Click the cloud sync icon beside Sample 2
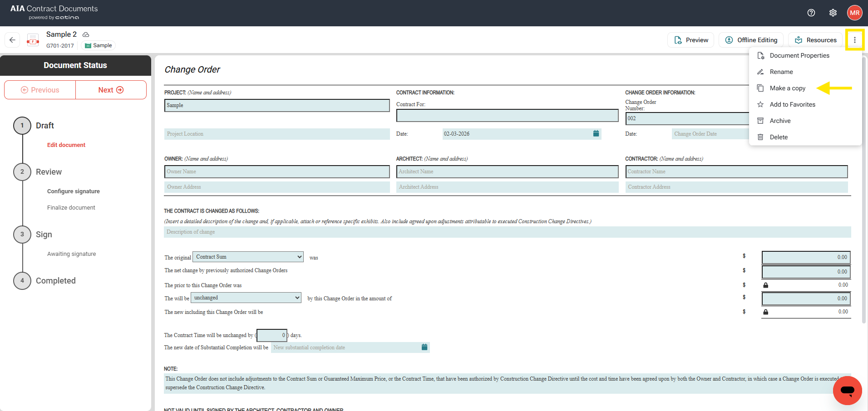The height and width of the screenshot is (411, 868). point(86,34)
